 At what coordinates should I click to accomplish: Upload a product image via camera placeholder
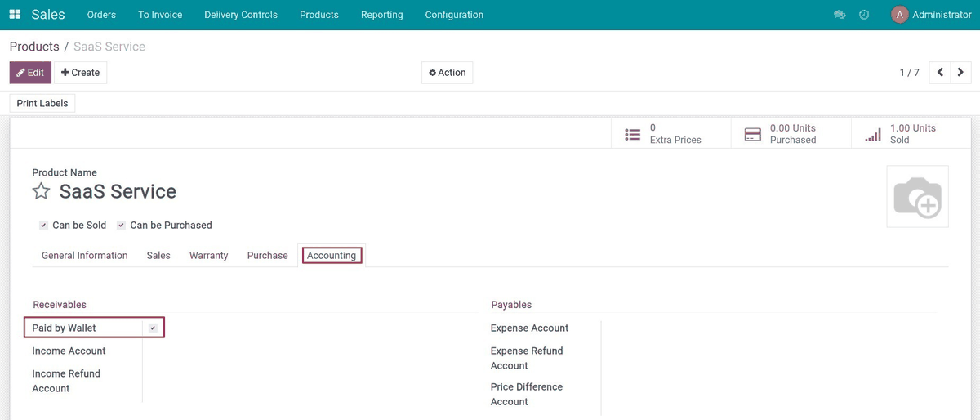coord(917,196)
